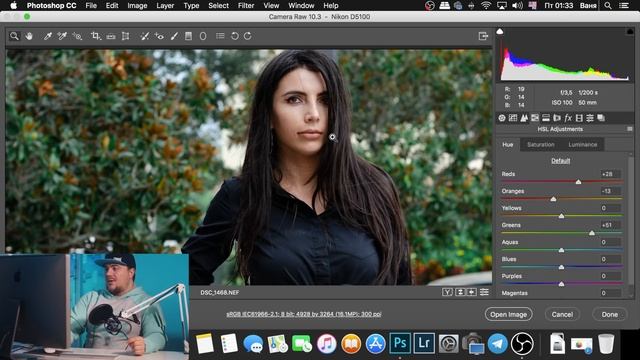This screenshot has width=640, height=360.
Task: Open the Split Toning panel icon
Action: pyautogui.click(x=546, y=118)
